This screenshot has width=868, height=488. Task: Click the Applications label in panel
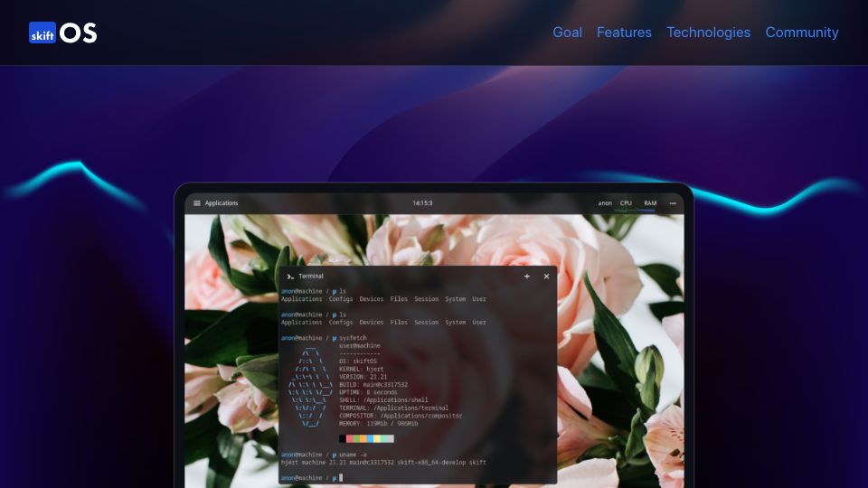point(222,203)
